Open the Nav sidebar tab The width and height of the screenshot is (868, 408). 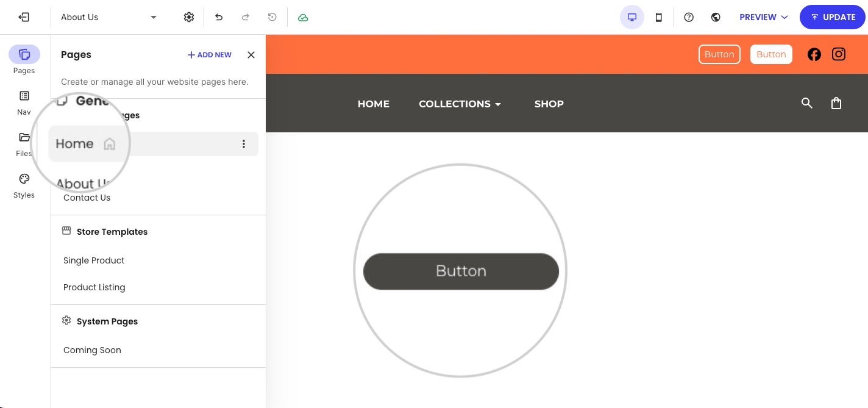pyautogui.click(x=24, y=102)
